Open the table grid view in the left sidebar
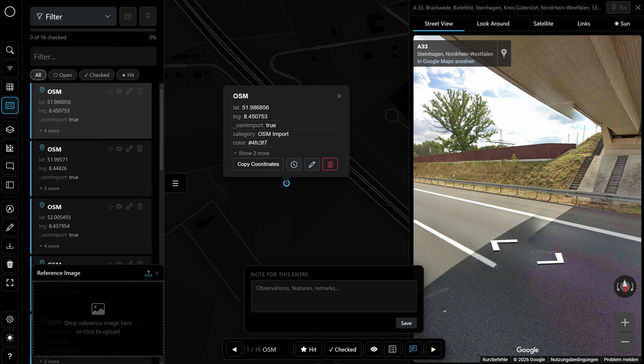 pyautogui.click(x=10, y=87)
